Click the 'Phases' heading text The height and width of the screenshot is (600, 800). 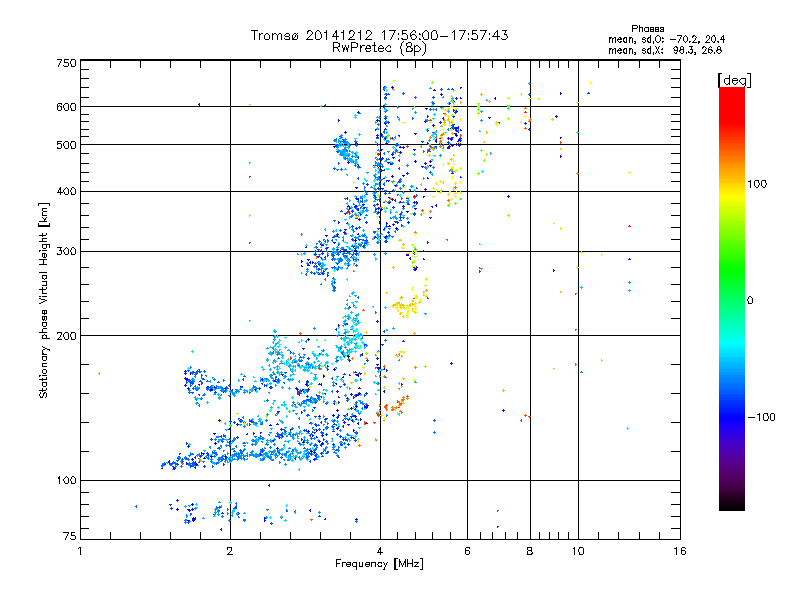(647, 29)
